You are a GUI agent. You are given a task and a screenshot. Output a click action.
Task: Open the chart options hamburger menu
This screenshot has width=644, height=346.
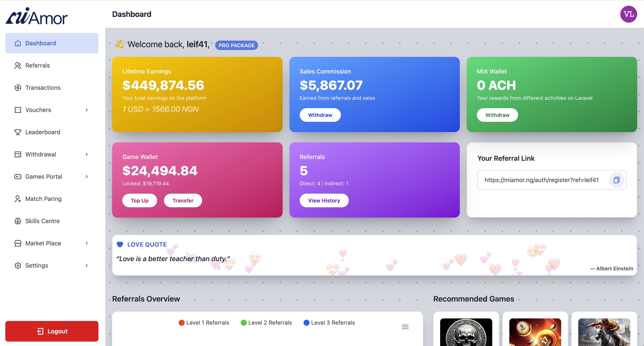405,327
